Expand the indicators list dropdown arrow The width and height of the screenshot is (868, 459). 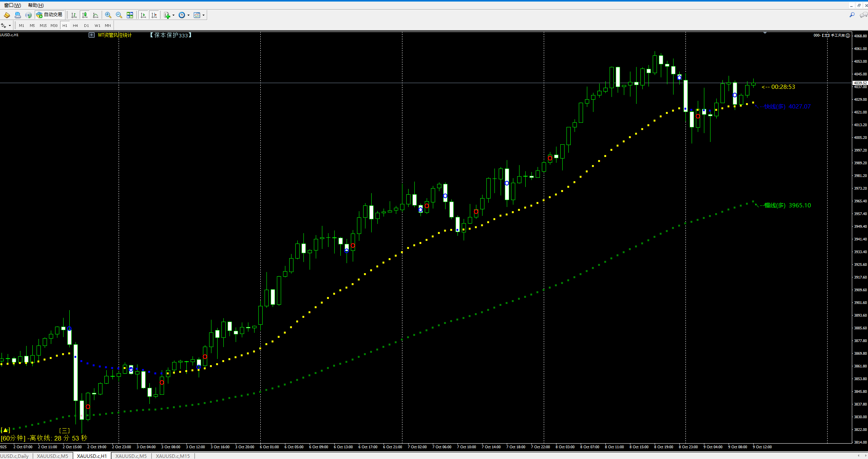point(173,15)
